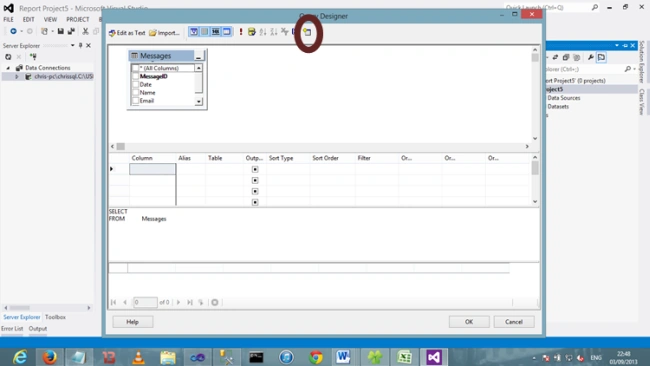This screenshot has width=650, height=366.
Task: Open the VIEW menu
Action: pyautogui.click(x=50, y=19)
